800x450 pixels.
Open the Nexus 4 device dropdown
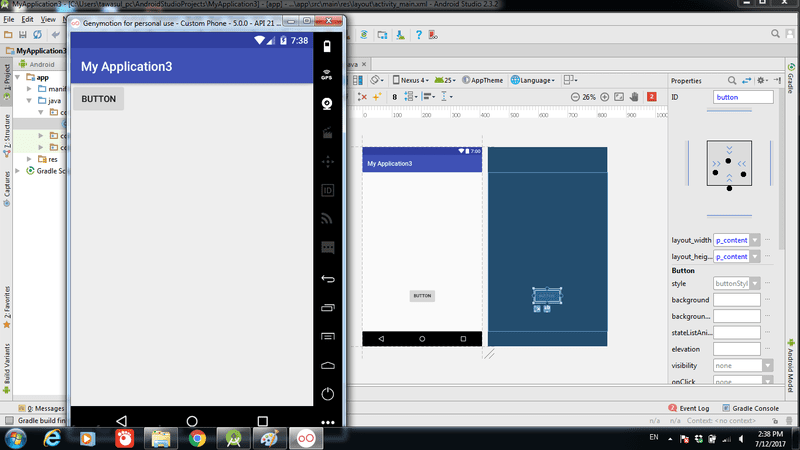coord(410,80)
